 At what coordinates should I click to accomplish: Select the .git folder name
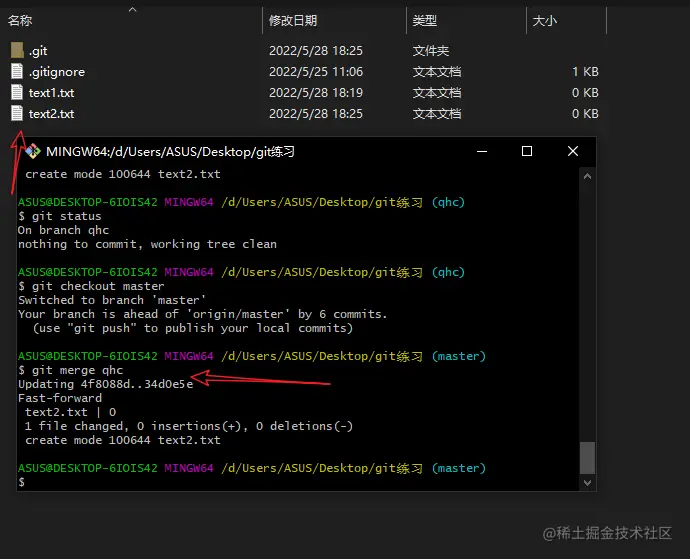point(38,51)
